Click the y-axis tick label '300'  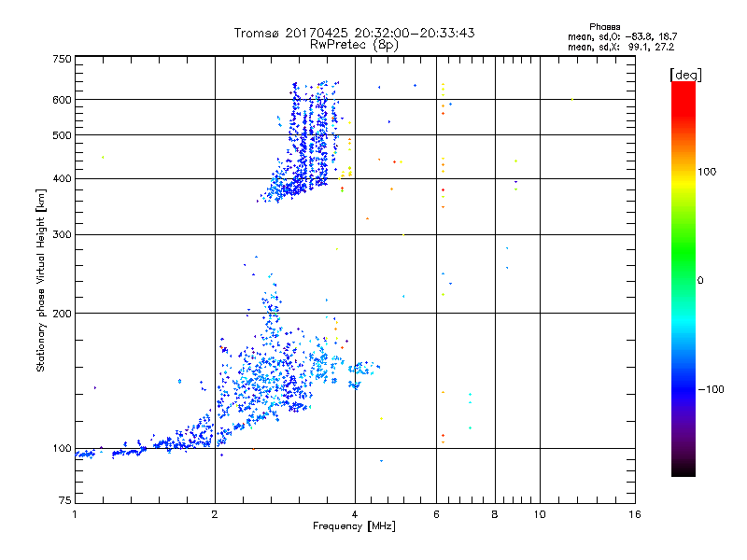tap(62, 235)
